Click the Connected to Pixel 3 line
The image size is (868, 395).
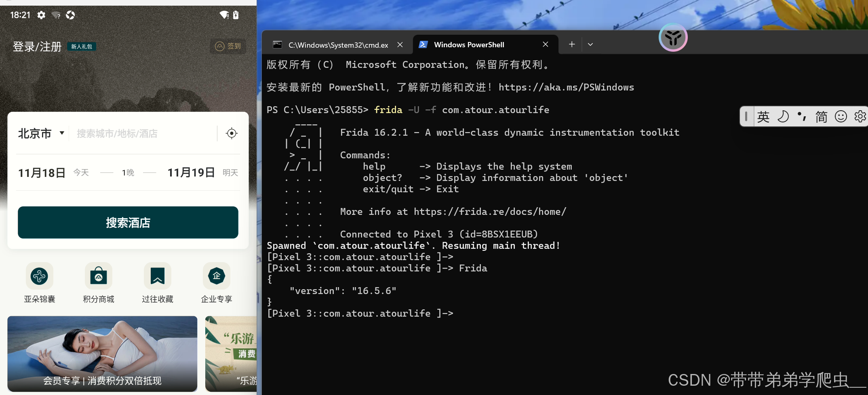point(439,234)
